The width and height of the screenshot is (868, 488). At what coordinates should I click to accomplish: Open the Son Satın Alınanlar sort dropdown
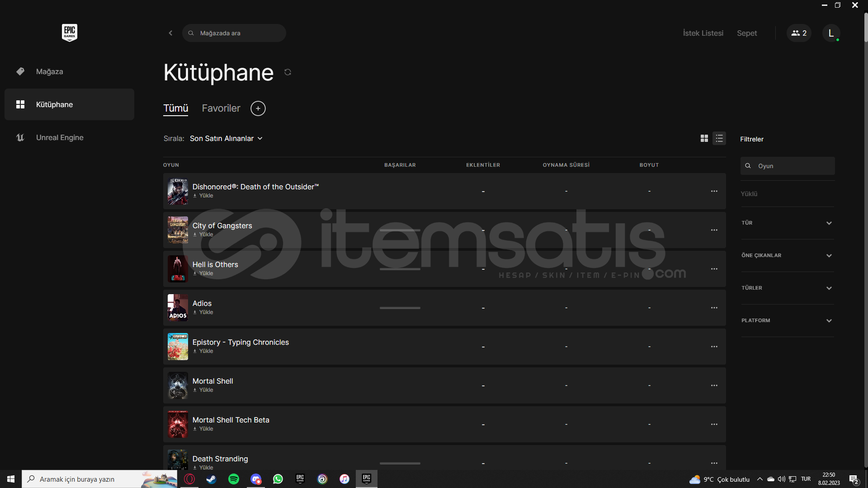(x=226, y=138)
